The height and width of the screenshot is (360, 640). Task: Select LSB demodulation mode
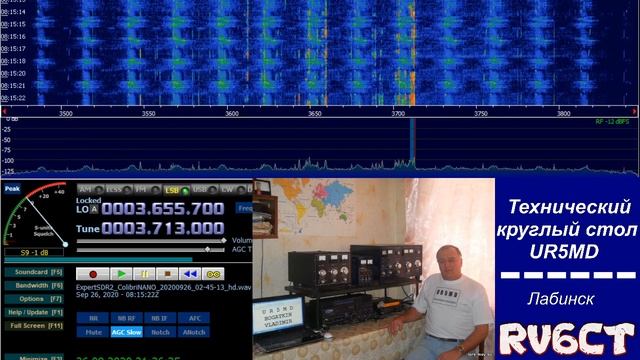[x=176, y=190]
